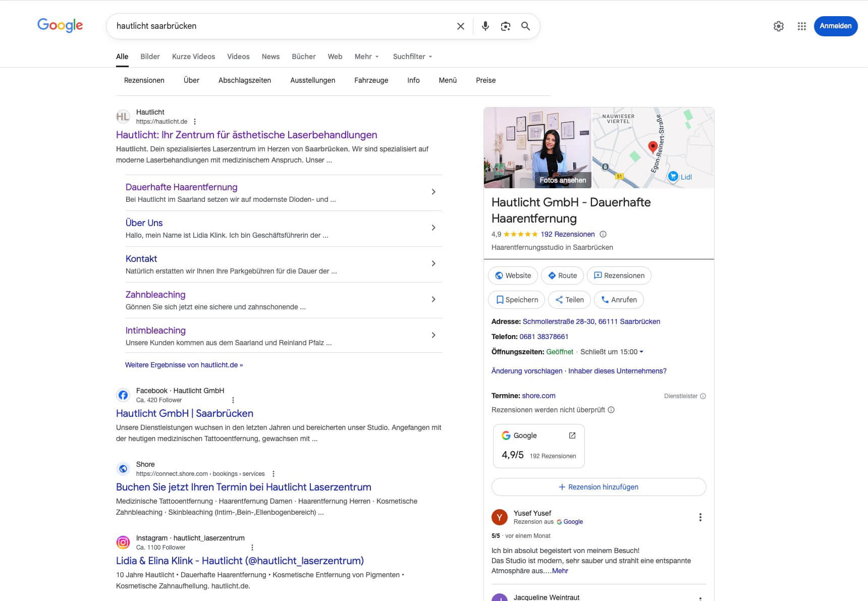The height and width of the screenshot is (601, 868).
Task: Expand the Dauerhafte Haarentfernung sitelink arrow
Action: coord(433,192)
